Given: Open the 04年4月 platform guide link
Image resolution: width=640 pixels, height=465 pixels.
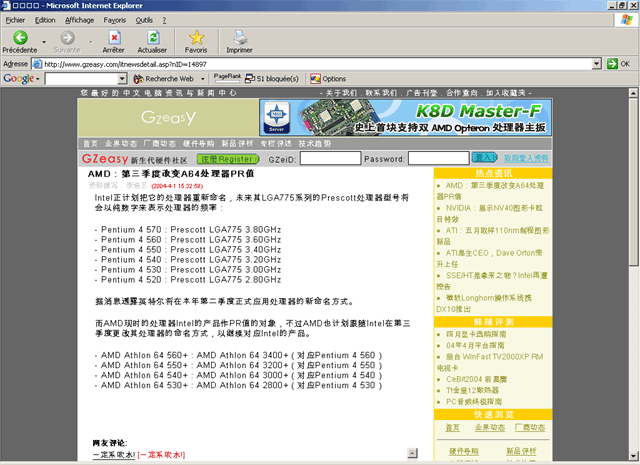Looking at the screenshot, I should [x=475, y=345].
